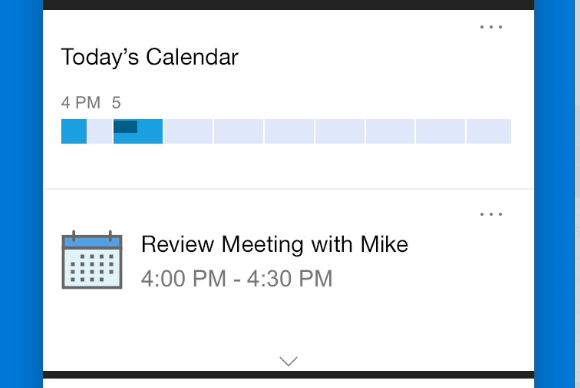This screenshot has width=580, height=388.
Task: Select second empty slot after 5 PM event
Action: 239,131
